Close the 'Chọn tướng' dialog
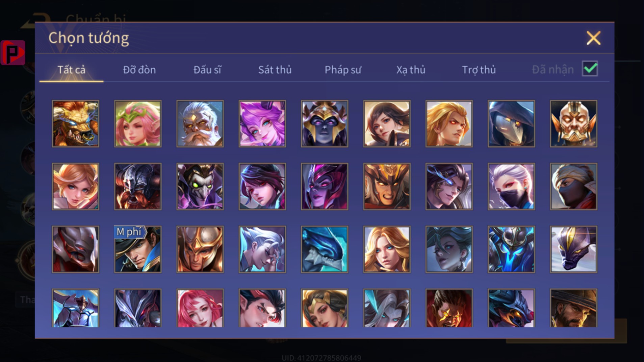The height and width of the screenshot is (362, 644). [593, 38]
